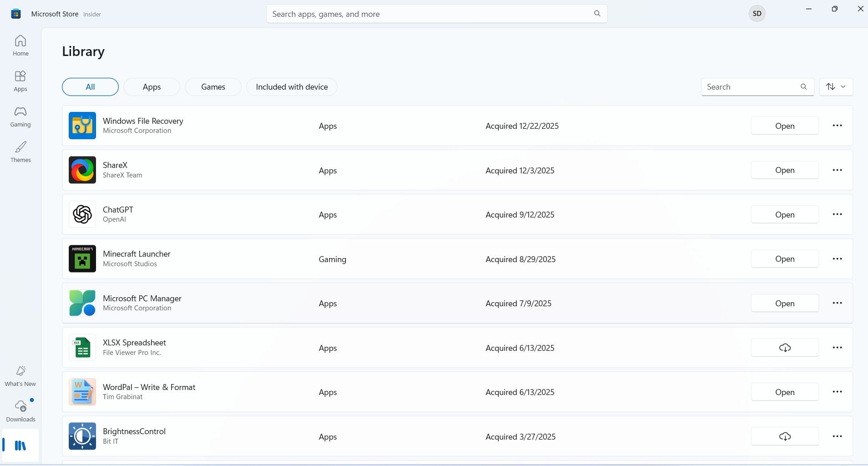
Task: Switch to Included with device filter
Action: tap(292, 87)
